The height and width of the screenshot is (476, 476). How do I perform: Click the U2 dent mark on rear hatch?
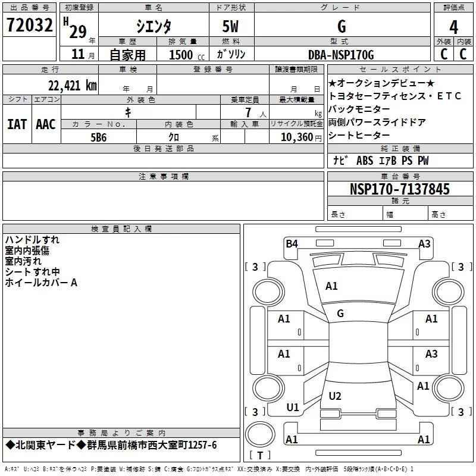tap(335, 396)
